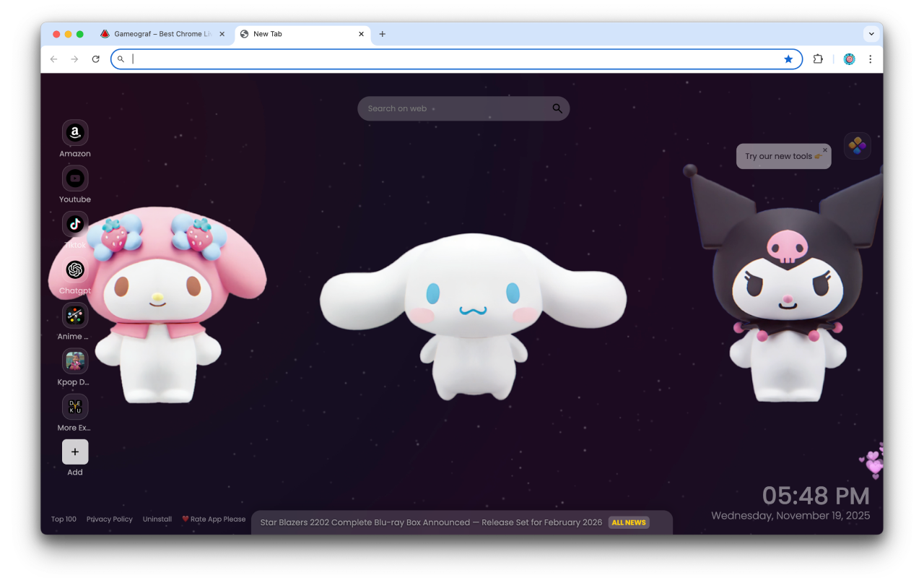The height and width of the screenshot is (578, 924).
Task: Click the pink hearts decoration icon
Action: tap(872, 462)
